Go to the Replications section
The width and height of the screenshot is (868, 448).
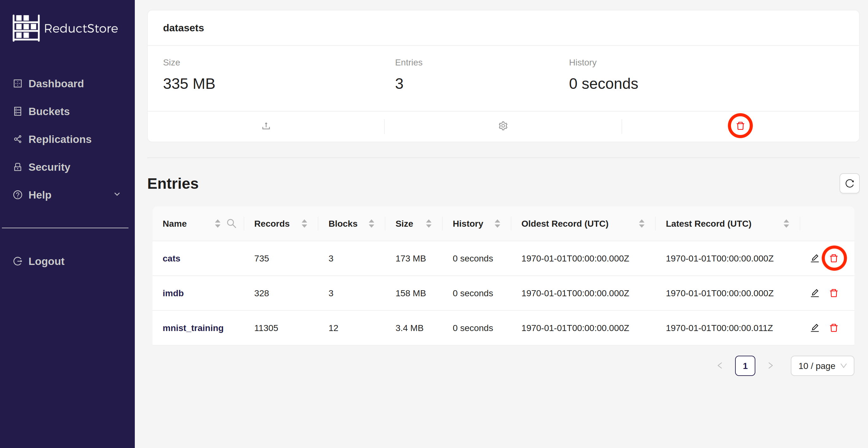coord(59,139)
